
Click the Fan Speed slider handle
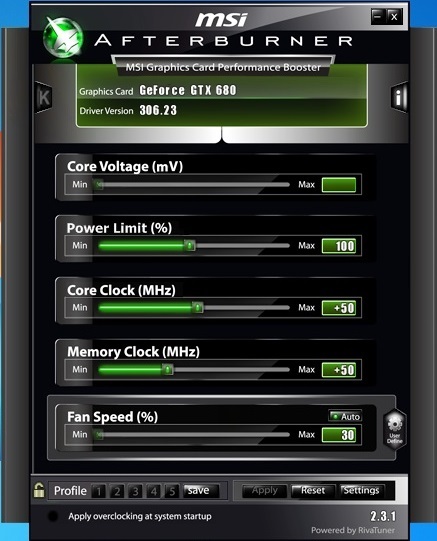99,434
